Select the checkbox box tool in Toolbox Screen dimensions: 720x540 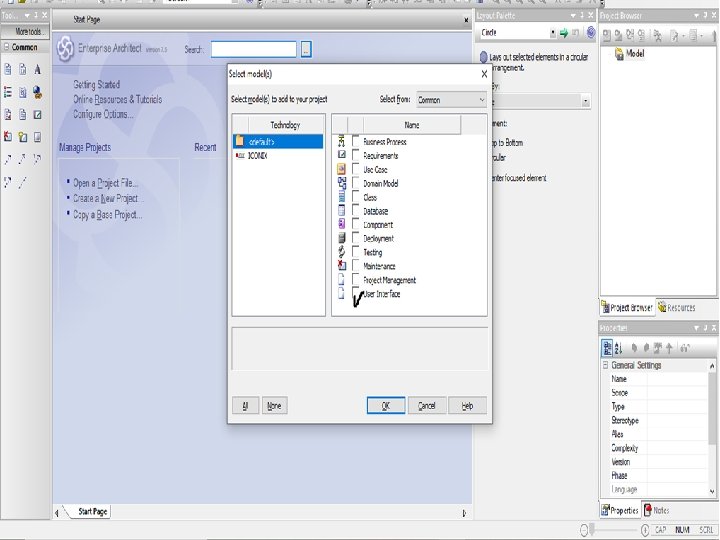tap(38, 115)
